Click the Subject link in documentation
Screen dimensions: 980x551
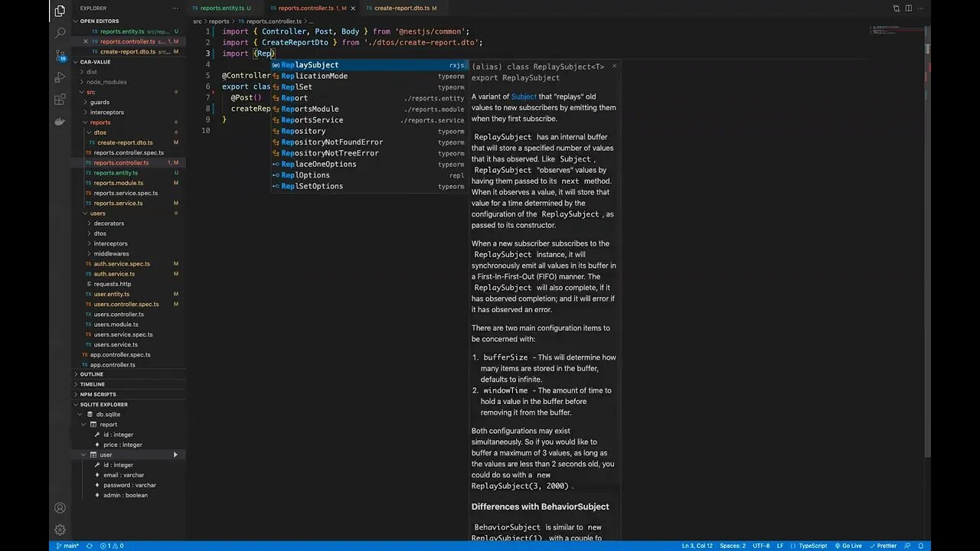point(524,96)
